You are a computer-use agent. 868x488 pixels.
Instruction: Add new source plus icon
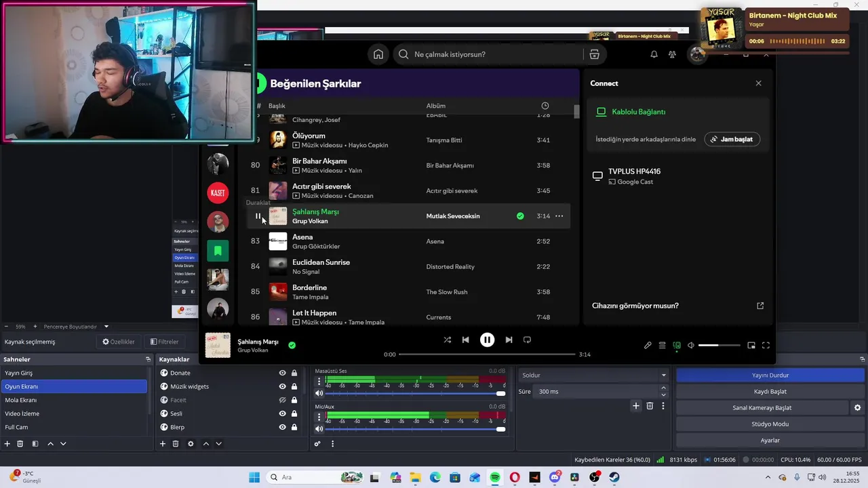pos(163,444)
